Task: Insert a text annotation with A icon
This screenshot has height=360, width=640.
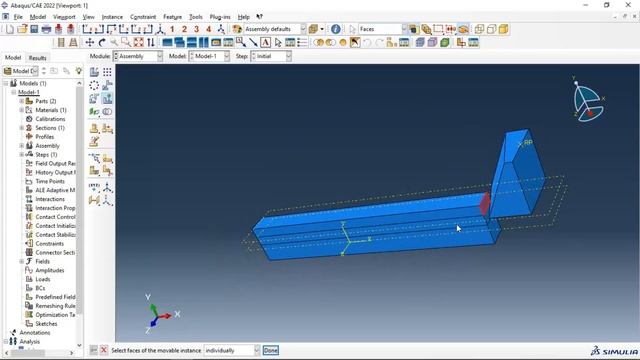Action: 265,42
